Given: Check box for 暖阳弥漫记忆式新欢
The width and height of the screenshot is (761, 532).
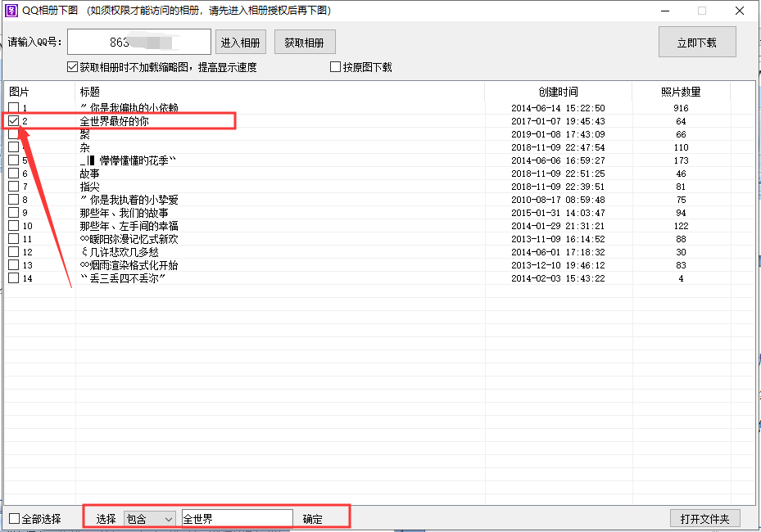Looking at the screenshot, I should (14, 239).
